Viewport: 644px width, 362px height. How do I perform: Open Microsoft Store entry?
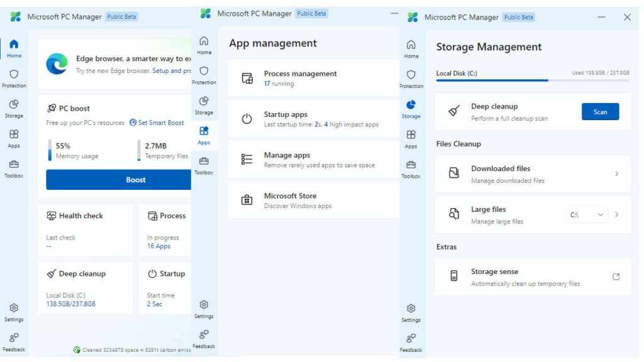pyautogui.click(x=313, y=200)
